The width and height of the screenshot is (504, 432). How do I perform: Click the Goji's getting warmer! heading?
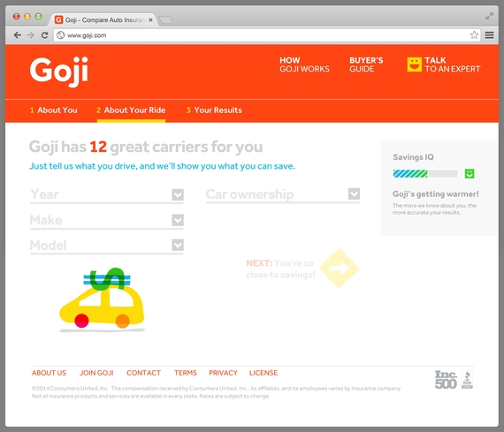(x=436, y=194)
